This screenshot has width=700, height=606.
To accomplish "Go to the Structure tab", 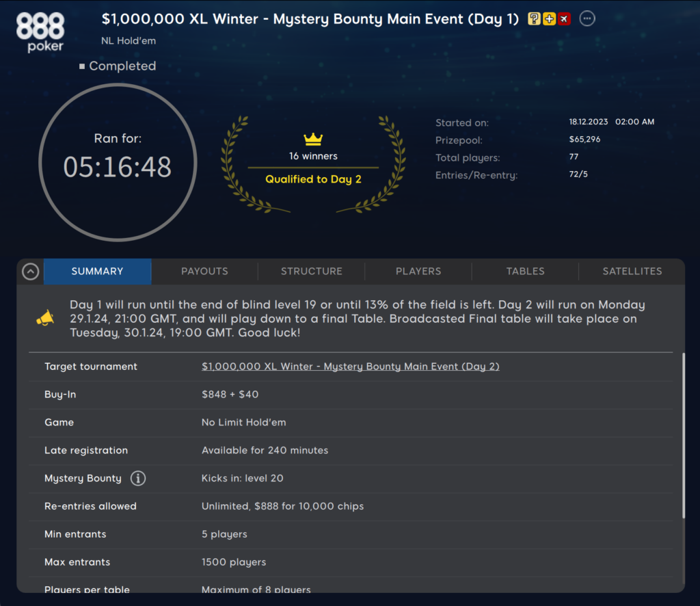I will [x=311, y=272].
